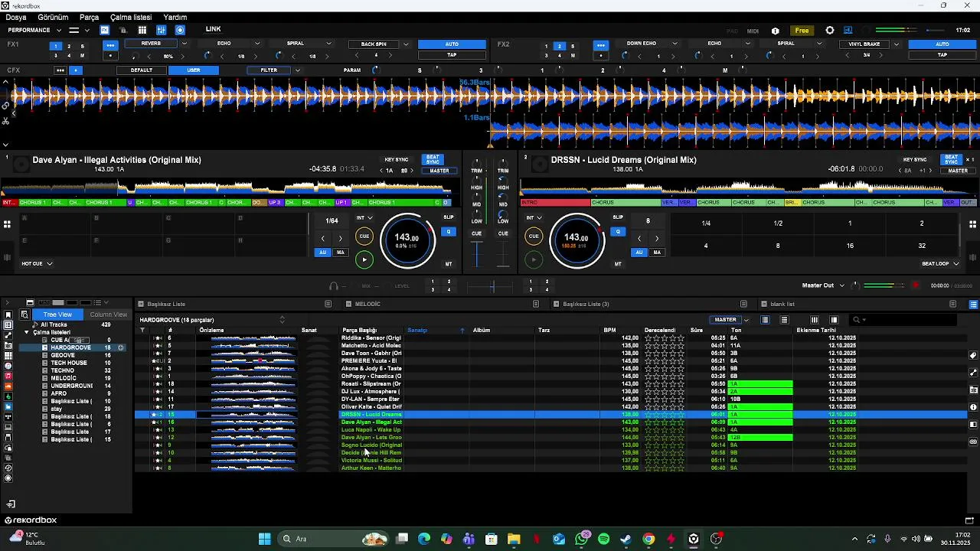Open the sampler grid panel icon
Screen dimensions: 980x551
[x=142, y=31]
